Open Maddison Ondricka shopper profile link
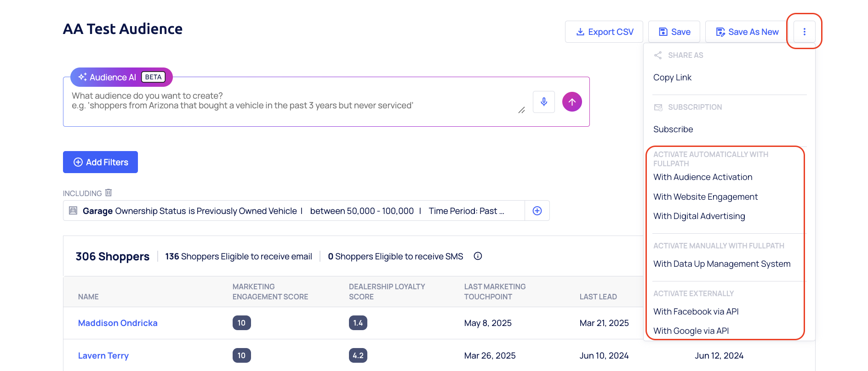868x371 pixels. click(x=118, y=323)
